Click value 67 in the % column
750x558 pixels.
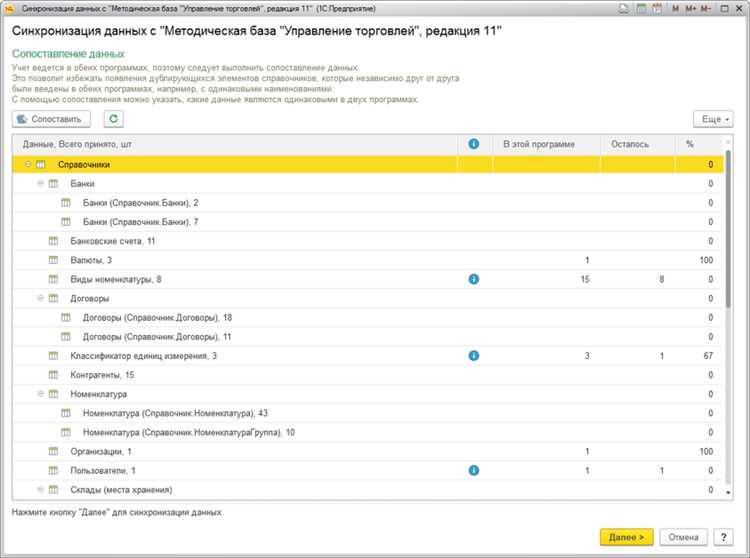pos(708,356)
